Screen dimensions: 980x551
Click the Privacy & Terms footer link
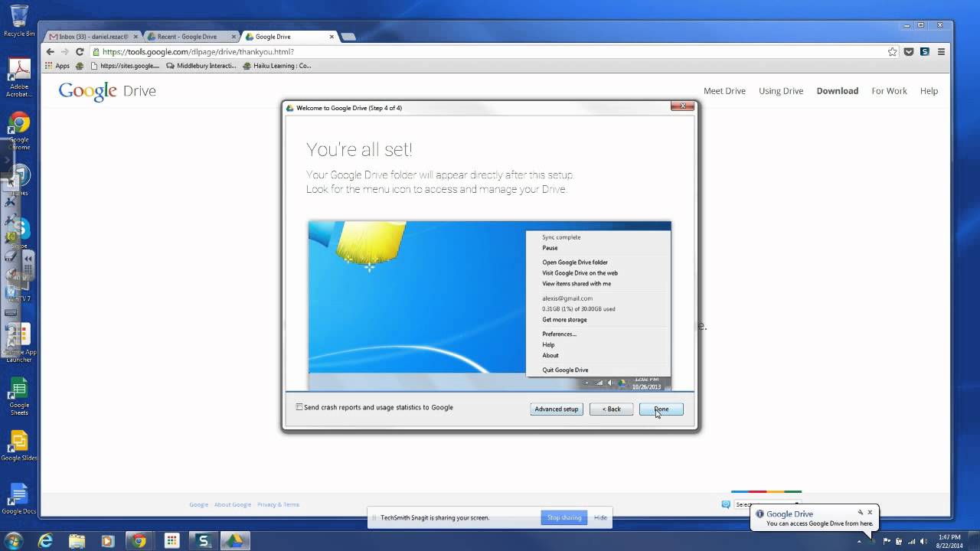pos(278,504)
